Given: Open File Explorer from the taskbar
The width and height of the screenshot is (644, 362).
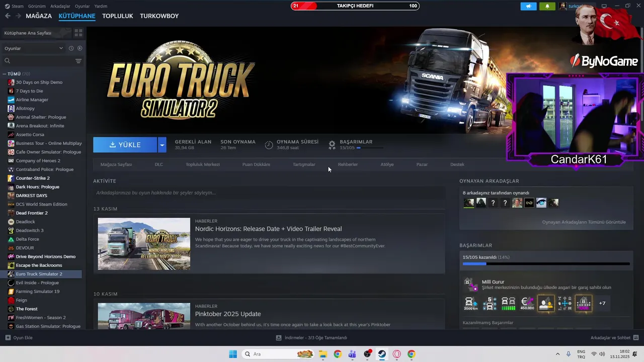Looking at the screenshot, I should [323, 354].
